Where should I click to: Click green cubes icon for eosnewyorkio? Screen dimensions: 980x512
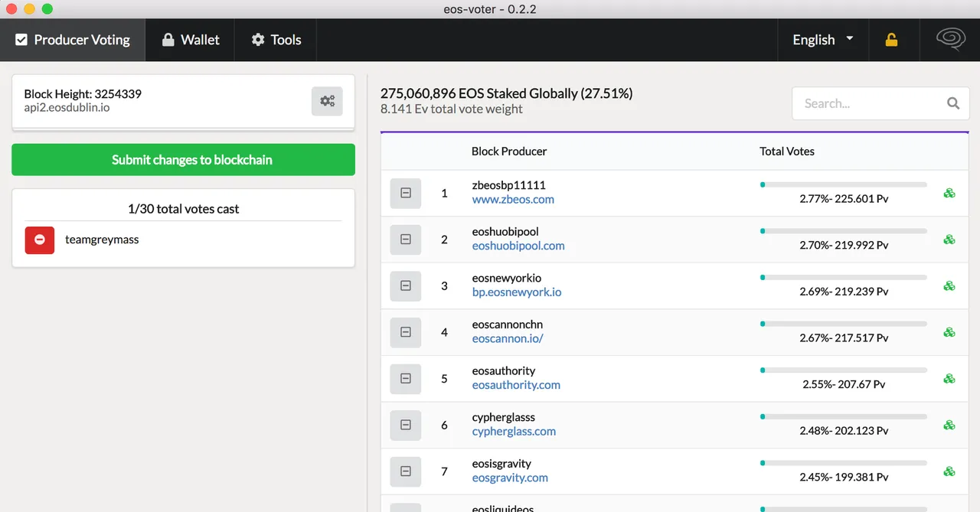click(x=949, y=285)
